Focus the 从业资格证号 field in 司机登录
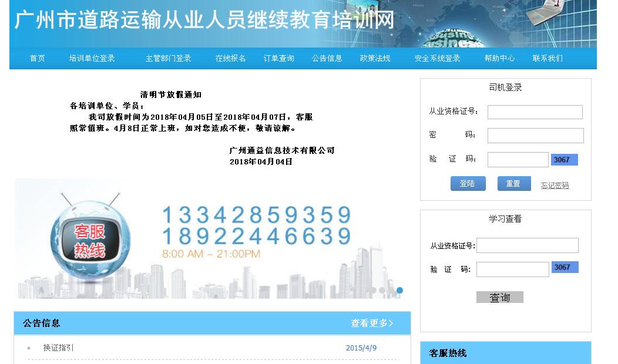 (x=535, y=112)
